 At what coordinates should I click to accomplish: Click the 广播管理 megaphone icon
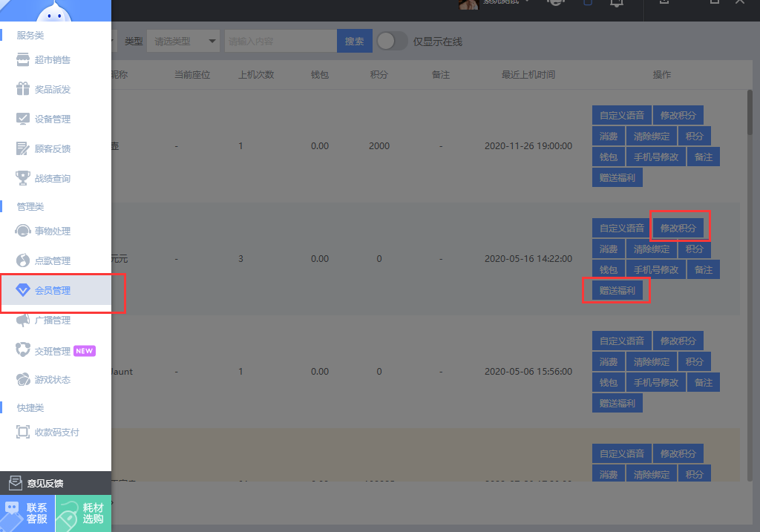click(22, 321)
